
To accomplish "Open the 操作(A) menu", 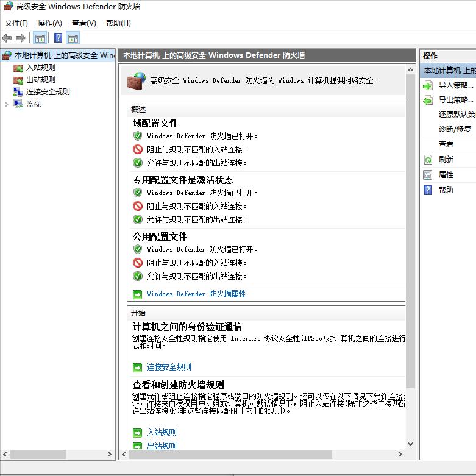I will (x=50, y=23).
